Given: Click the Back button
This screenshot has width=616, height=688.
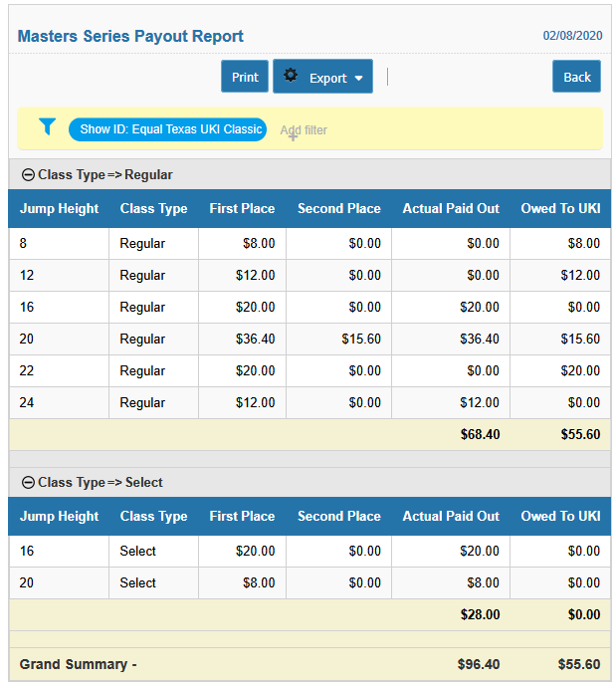Looking at the screenshot, I should click(576, 77).
